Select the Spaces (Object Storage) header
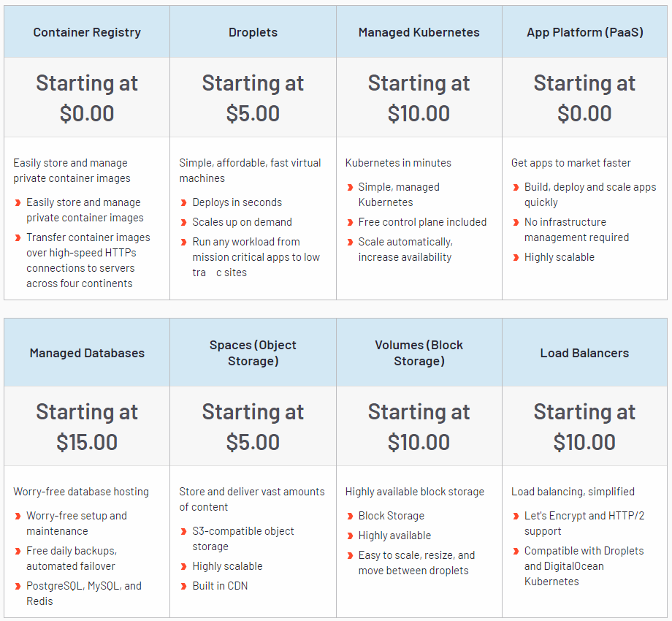672x621 pixels. [x=253, y=353]
